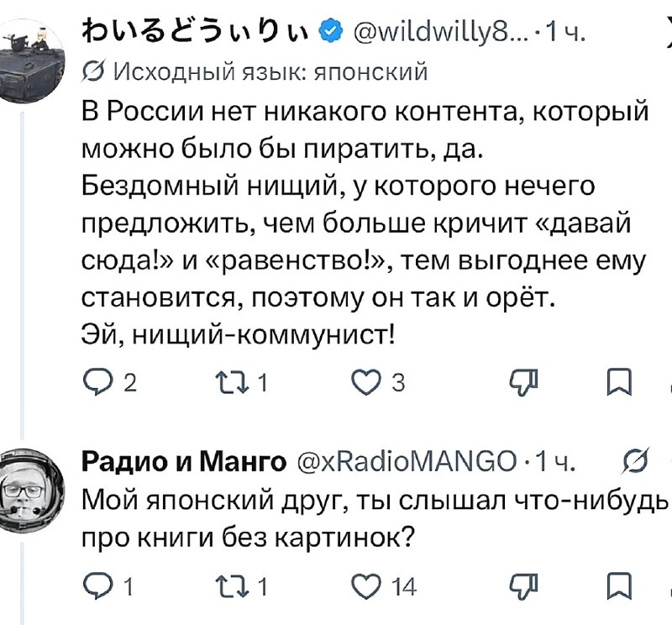The width and height of the screenshot is (672, 625).
Task: Click the blue verified badge
Action: pos(331,31)
